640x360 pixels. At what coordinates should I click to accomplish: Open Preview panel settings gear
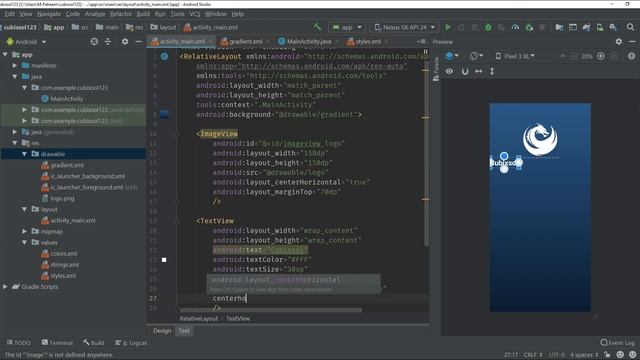click(619, 42)
